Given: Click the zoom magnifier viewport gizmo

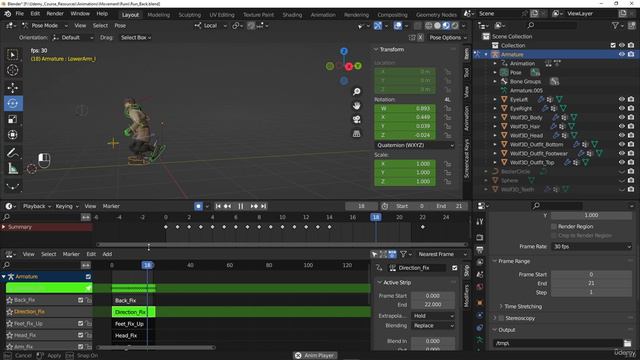Looking at the screenshot, I should pos(356,91).
